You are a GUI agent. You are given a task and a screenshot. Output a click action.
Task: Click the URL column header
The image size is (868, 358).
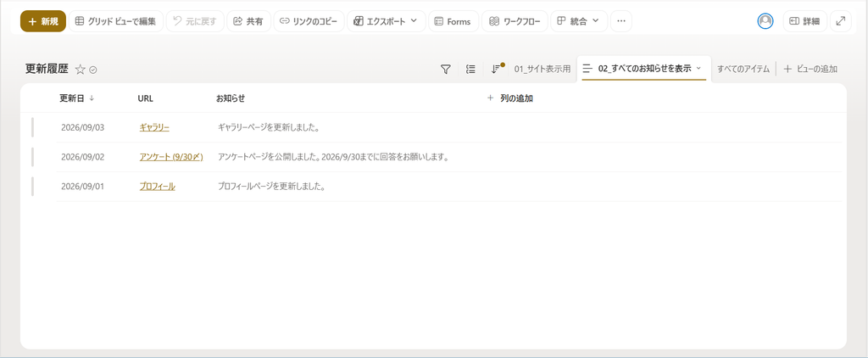pos(146,98)
